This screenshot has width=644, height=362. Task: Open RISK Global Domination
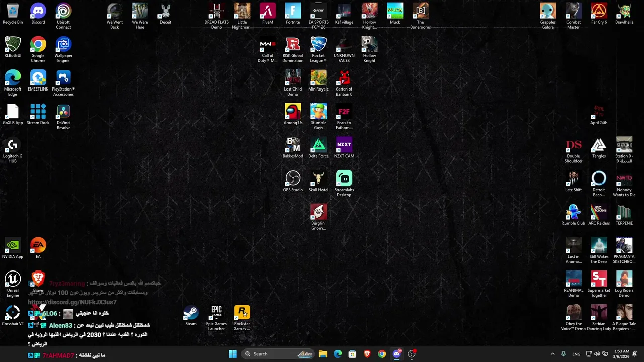point(293,50)
